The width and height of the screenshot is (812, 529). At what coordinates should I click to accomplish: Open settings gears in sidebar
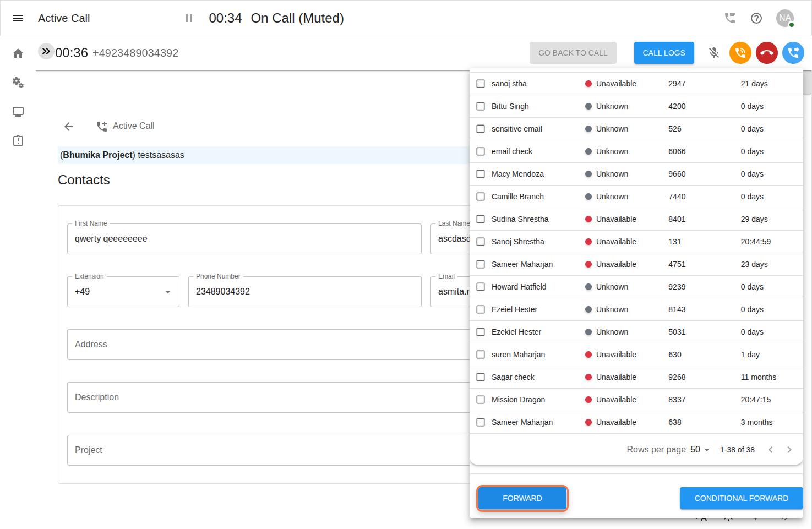coord(18,83)
